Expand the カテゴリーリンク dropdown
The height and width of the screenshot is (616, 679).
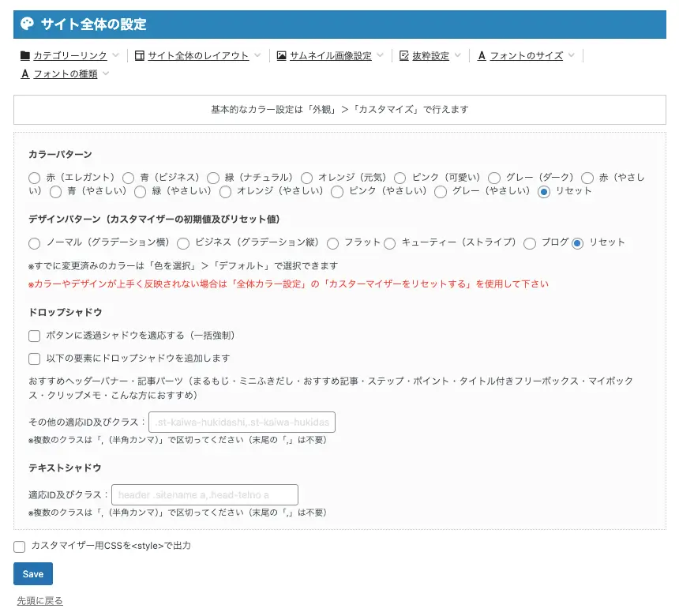tap(114, 54)
